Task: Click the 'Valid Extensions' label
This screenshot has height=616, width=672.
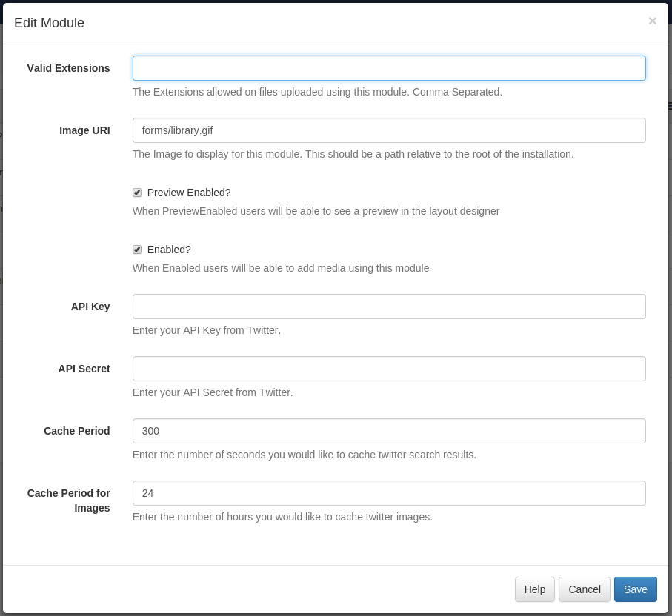Action: pos(69,68)
